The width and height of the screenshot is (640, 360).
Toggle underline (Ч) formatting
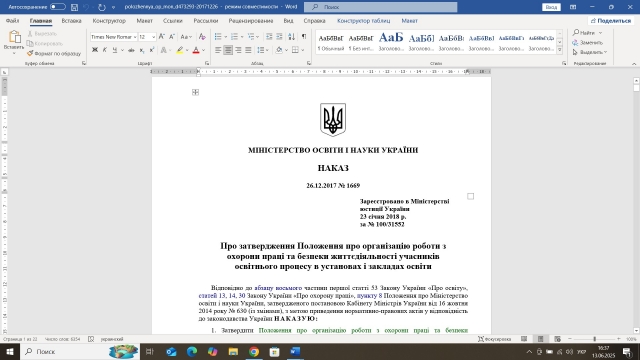[115, 50]
